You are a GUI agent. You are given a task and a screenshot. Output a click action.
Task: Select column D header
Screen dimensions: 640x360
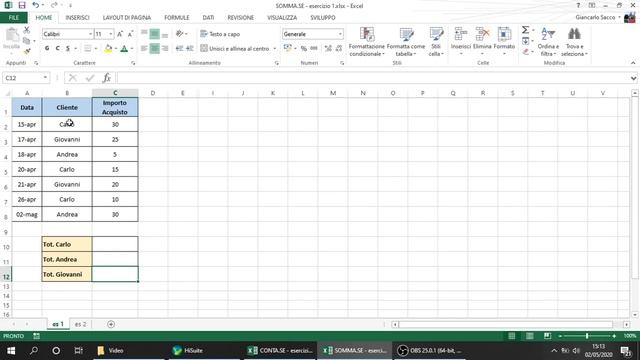(153, 93)
